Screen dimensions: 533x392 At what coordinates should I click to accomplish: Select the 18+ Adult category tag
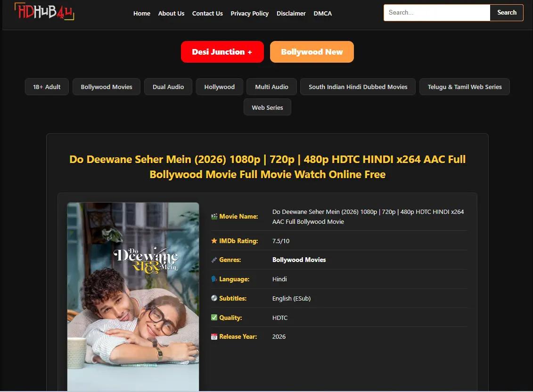(x=47, y=87)
